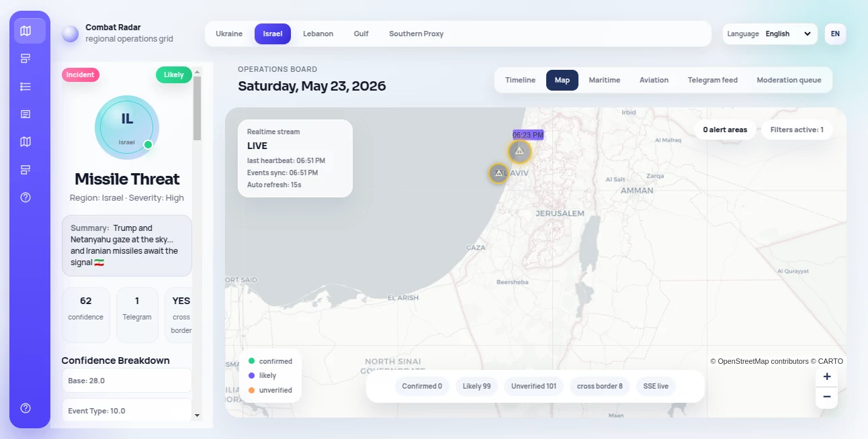Viewport: 868px width, 439px height.
Task: Click the Combat Radar orb logo
Action: (x=70, y=34)
